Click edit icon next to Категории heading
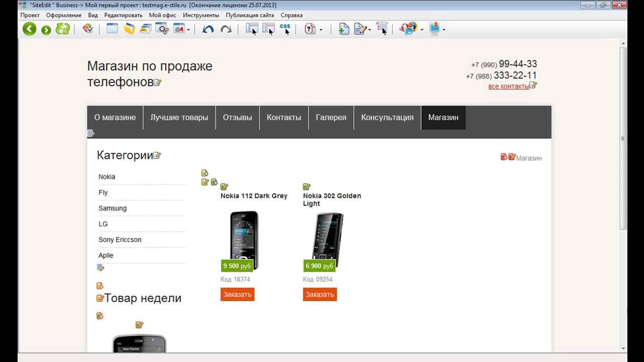This screenshot has width=644, height=362. click(157, 155)
